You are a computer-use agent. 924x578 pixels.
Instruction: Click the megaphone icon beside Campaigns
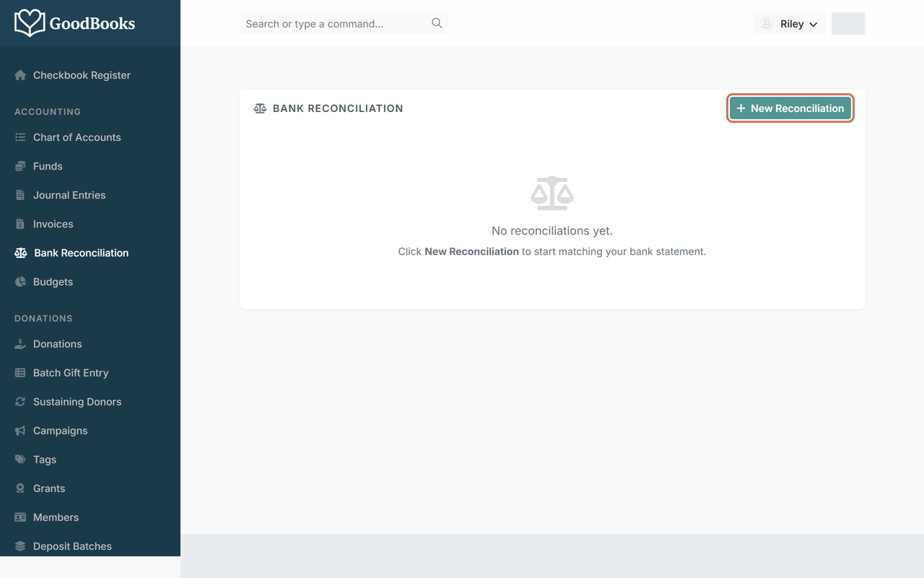pyautogui.click(x=20, y=431)
